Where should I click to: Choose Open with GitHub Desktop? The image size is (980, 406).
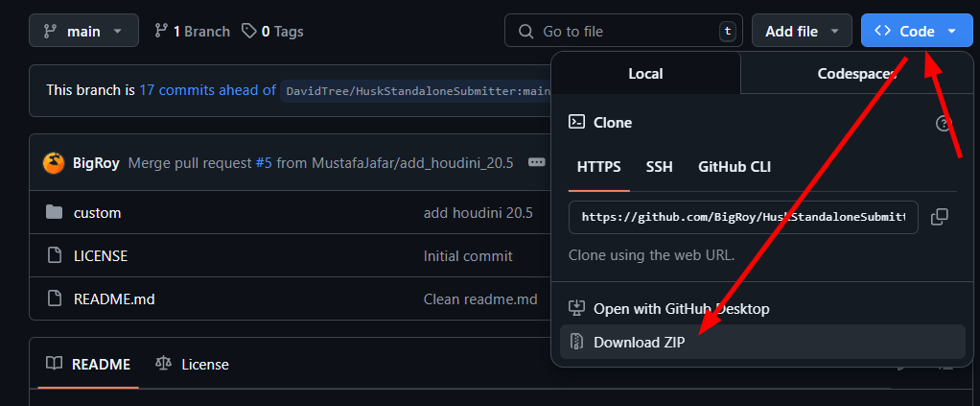coord(762,308)
